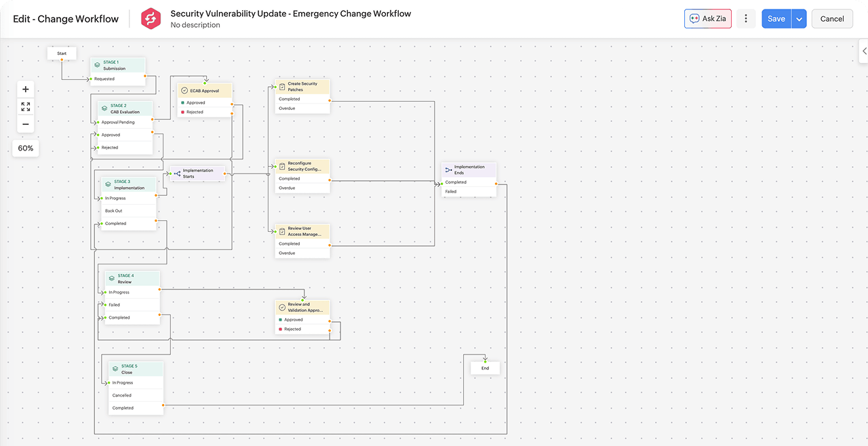The image size is (868, 446).
Task: Select Rejected in ECAB Approval node
Action: 205,112
